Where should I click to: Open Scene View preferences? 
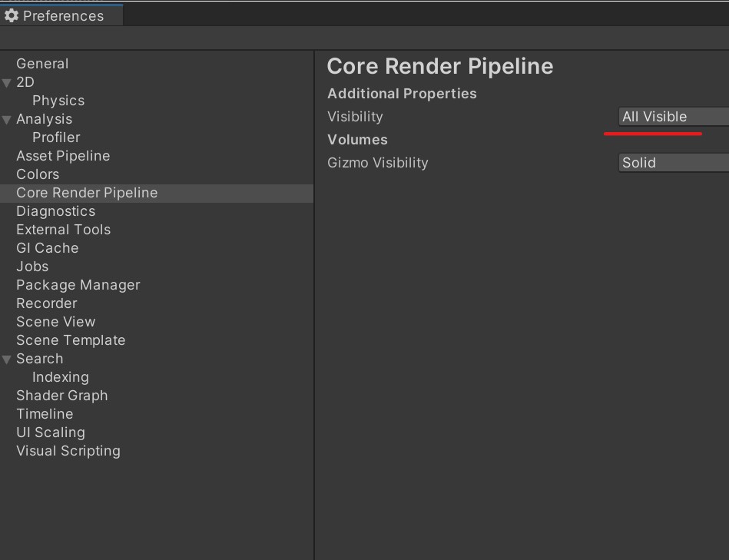tap(55, 321)
